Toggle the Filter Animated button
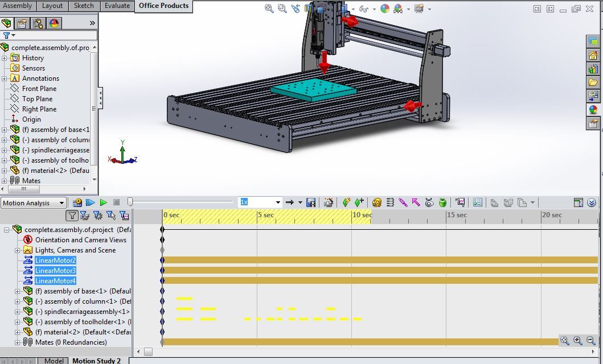 (83, 216)
